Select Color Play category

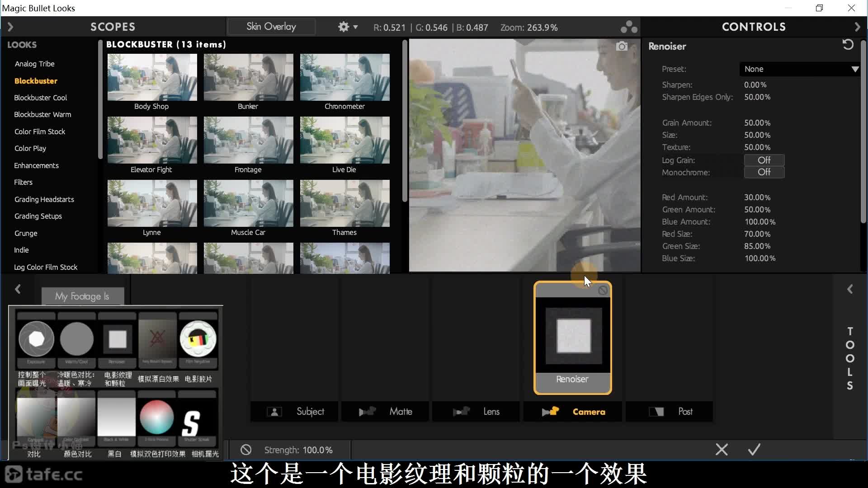click(30, 148)
